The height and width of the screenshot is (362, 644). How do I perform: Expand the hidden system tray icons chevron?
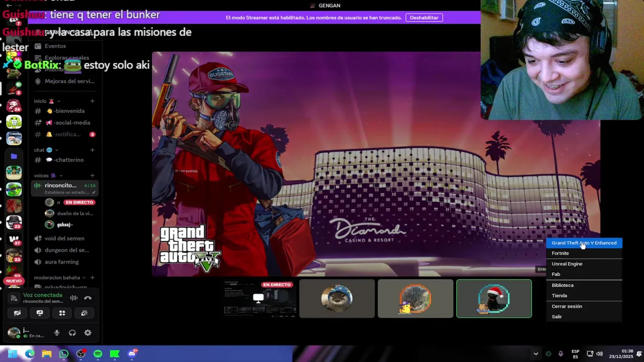(536, 354)
